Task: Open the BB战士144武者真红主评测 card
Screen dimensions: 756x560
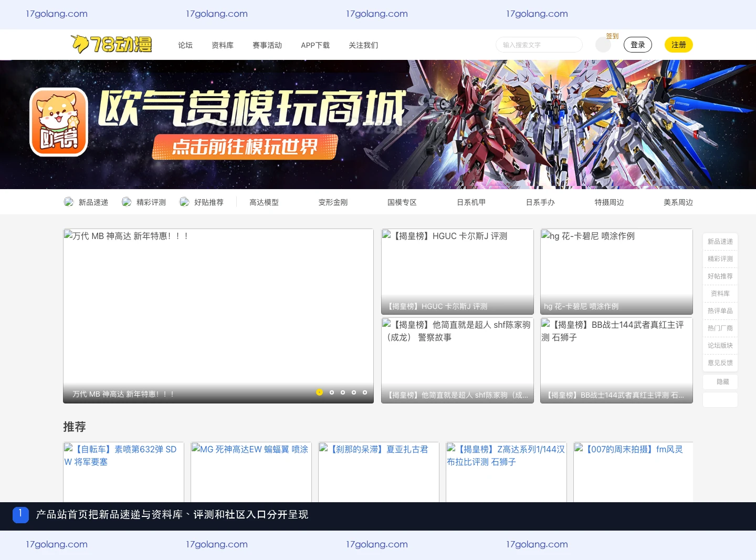Action: pyautogui.click(x=616, y=360)
